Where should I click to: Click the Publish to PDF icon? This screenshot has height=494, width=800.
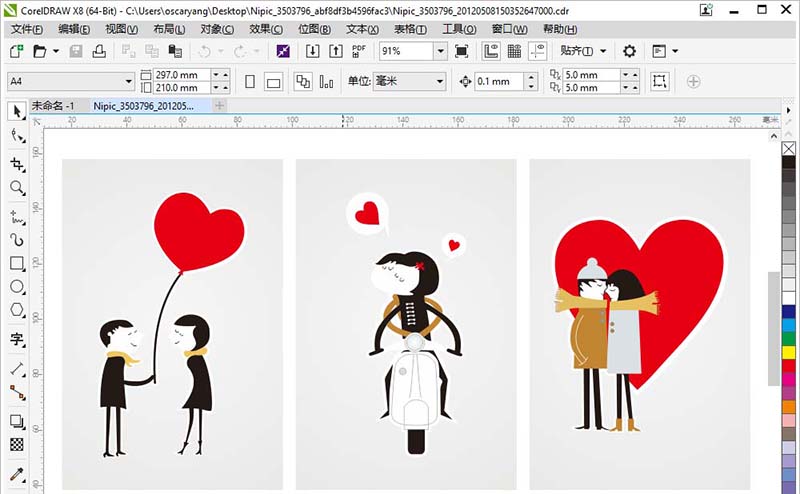click(x=359, y=51)
